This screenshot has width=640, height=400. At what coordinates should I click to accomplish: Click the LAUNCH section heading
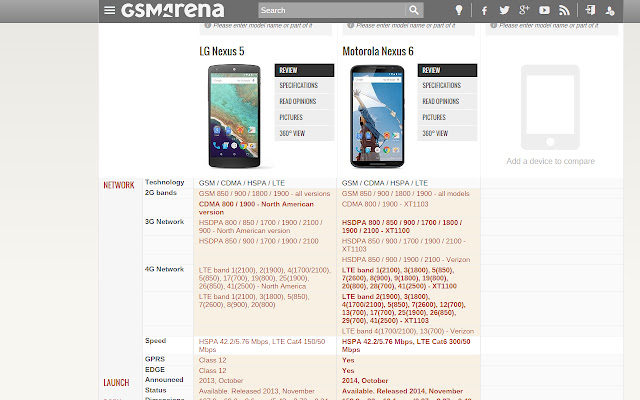(x=116, y=382)
